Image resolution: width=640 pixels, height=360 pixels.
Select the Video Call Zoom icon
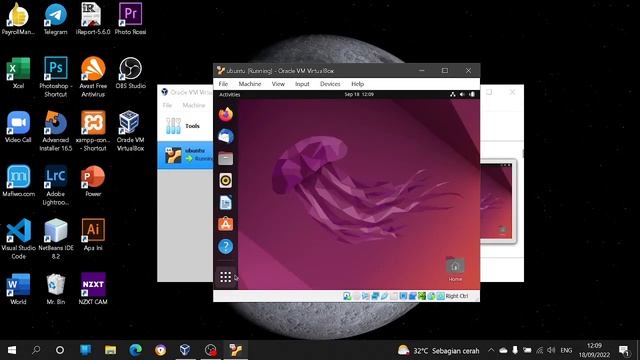pos(18,127)
